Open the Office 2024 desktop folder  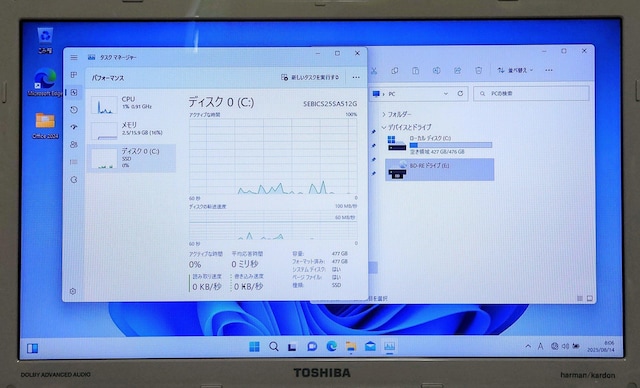pos(45,126)
